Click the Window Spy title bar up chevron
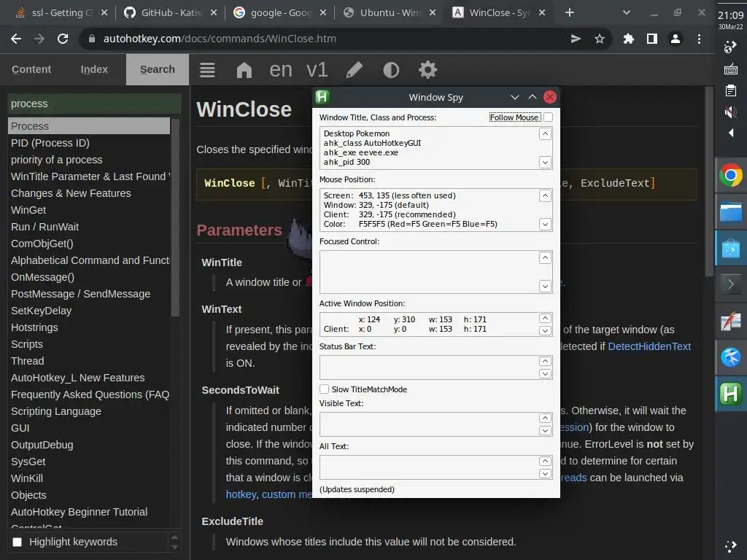This screenshot has width=747, height=560. (x=532, y=97)
